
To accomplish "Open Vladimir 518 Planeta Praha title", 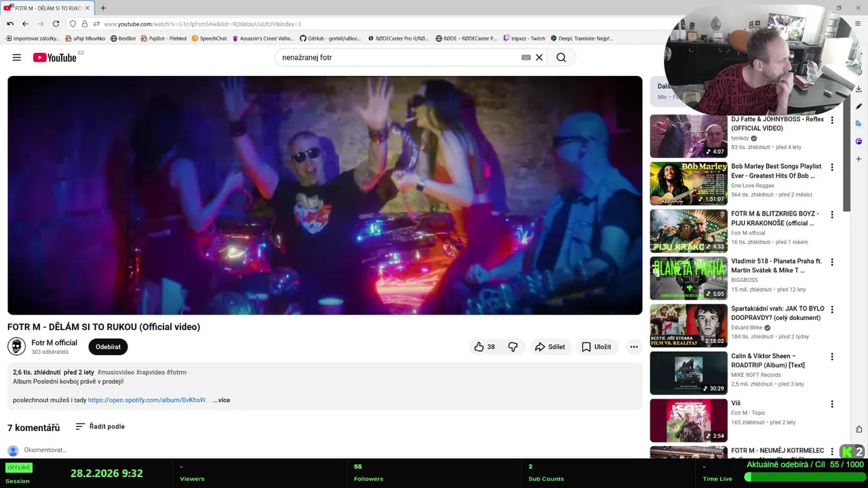I will 776,266.
